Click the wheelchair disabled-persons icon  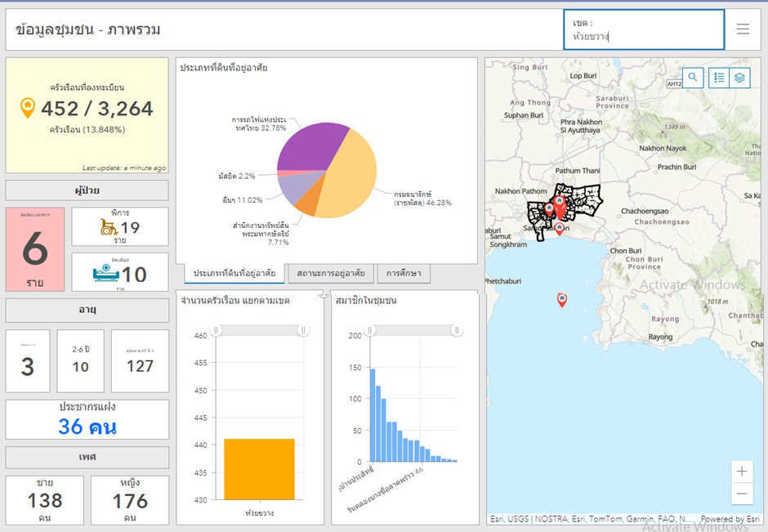tap(109, 226)
